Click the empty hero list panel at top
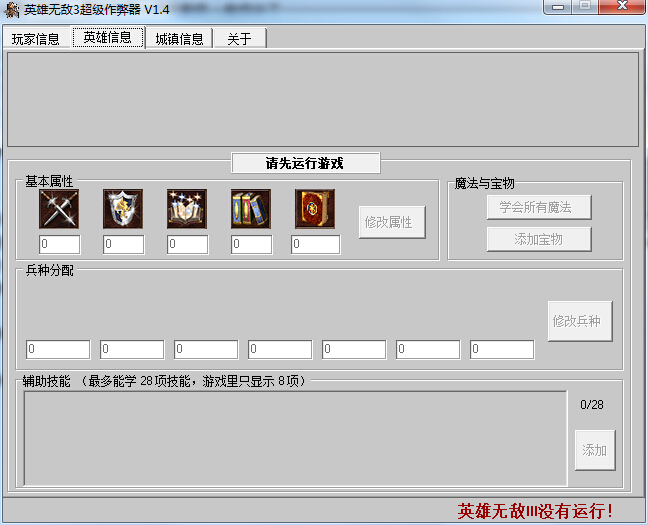Screen dimensions: 648x525 (x=323, y=99)
